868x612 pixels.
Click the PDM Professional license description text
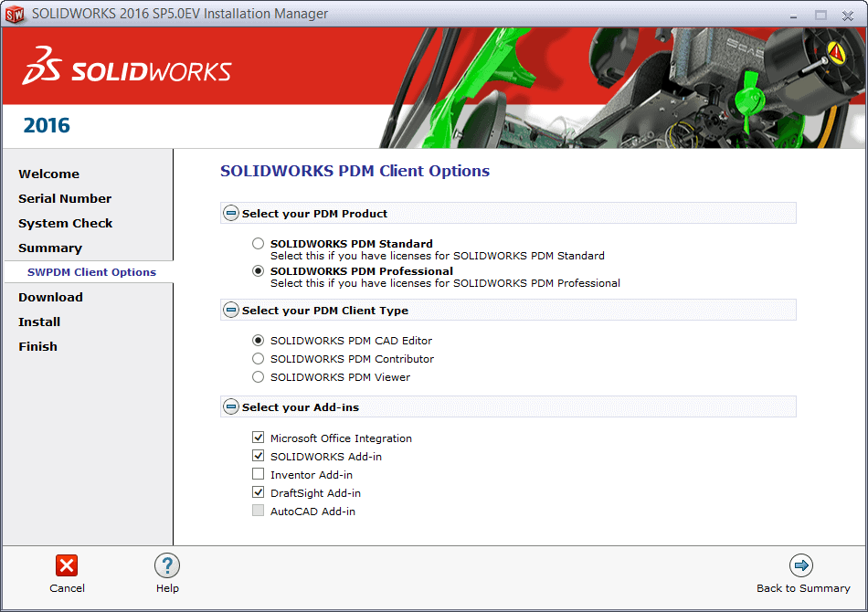[445, 283]
